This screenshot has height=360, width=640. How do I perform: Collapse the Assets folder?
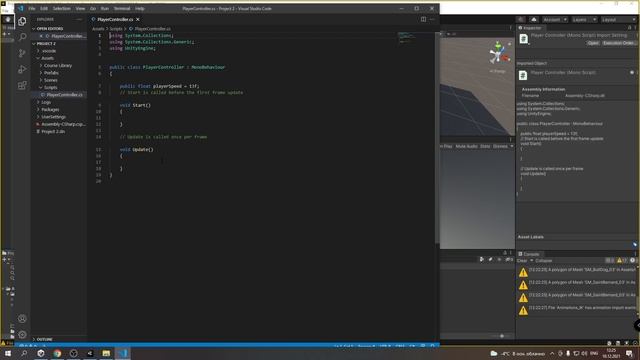point(47,58)
